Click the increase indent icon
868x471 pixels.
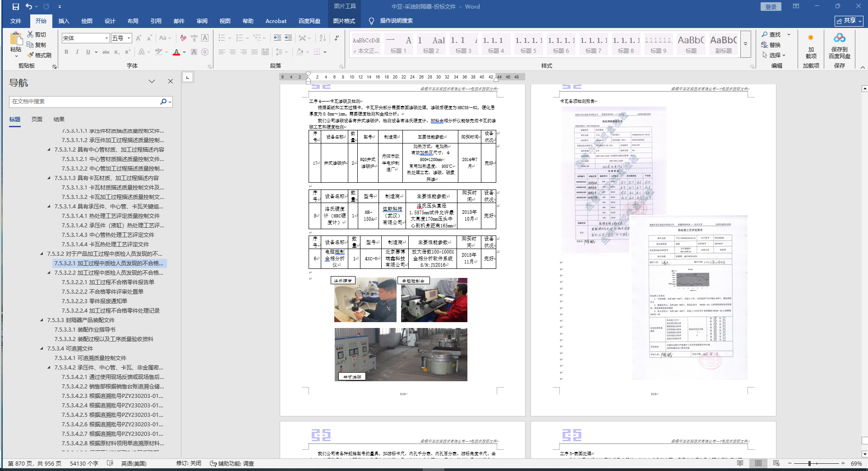click(x=288, y=38)
